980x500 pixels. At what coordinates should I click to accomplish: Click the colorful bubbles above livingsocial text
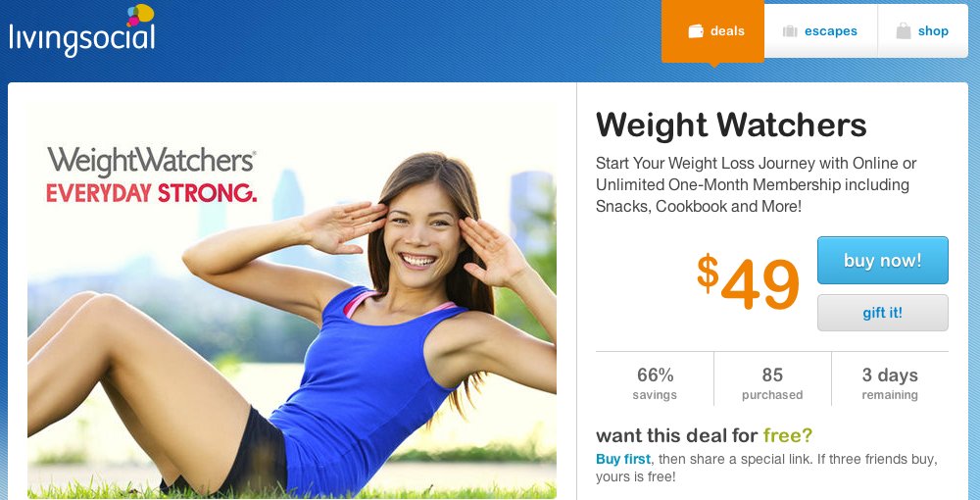pyautogui.click(x=140, y=15)
